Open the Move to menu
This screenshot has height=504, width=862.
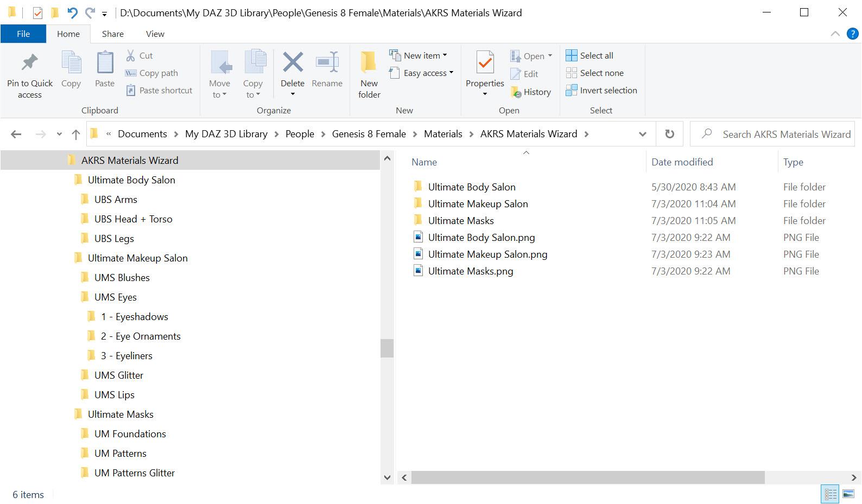(219, 75)
